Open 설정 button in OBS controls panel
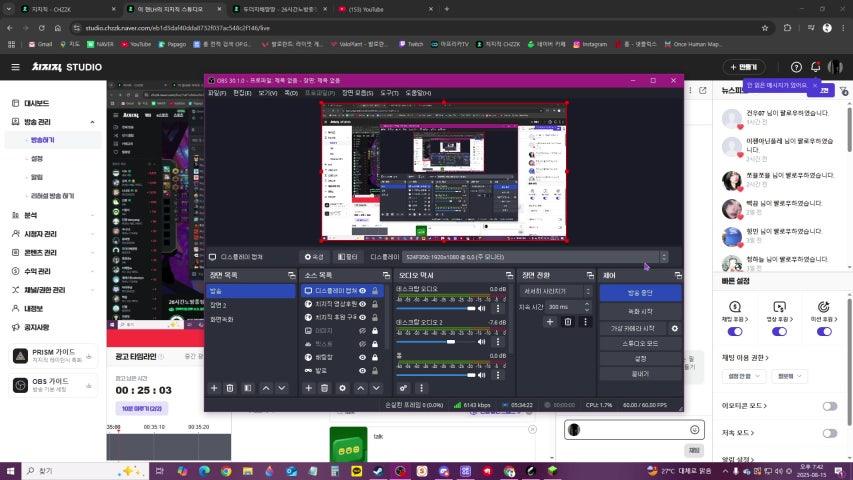This screenshot has width=853, height=480. click(640, 359)
